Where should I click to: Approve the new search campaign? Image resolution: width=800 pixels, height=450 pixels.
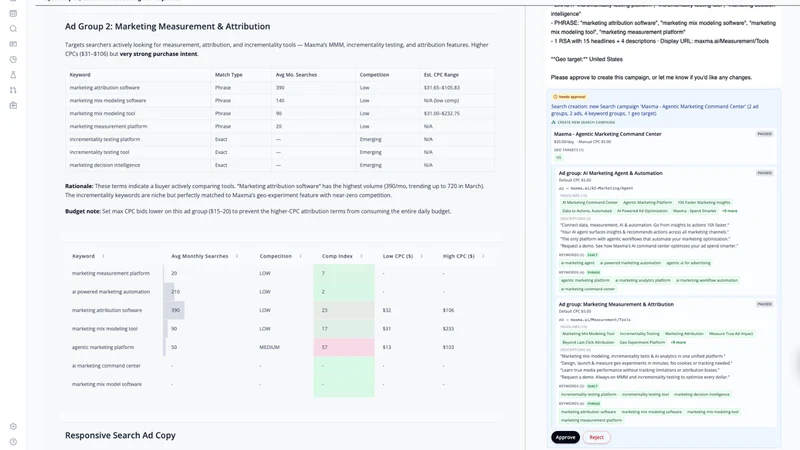565,437
